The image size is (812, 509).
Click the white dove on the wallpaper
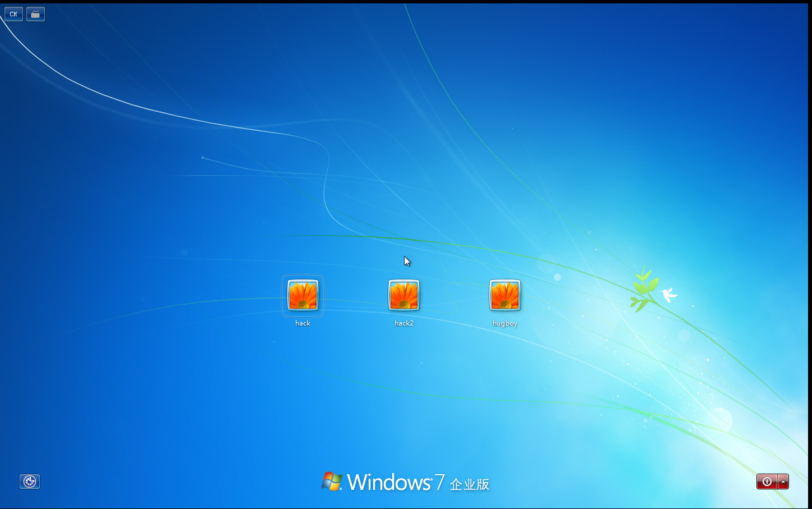pyautogui.click(x=668, y=295)
